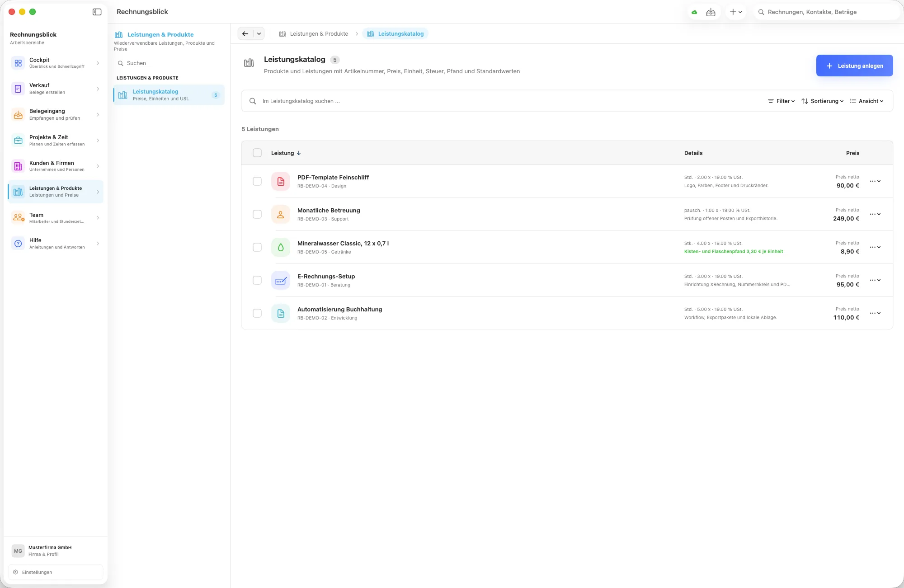Check the Automatisierung Buchhaltung row checkbox
The image size is (904, 588).
click(257, 314)
